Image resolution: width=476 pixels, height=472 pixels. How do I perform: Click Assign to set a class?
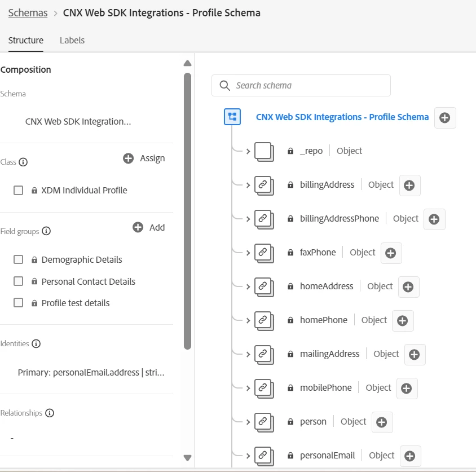[x=144, y=158]
